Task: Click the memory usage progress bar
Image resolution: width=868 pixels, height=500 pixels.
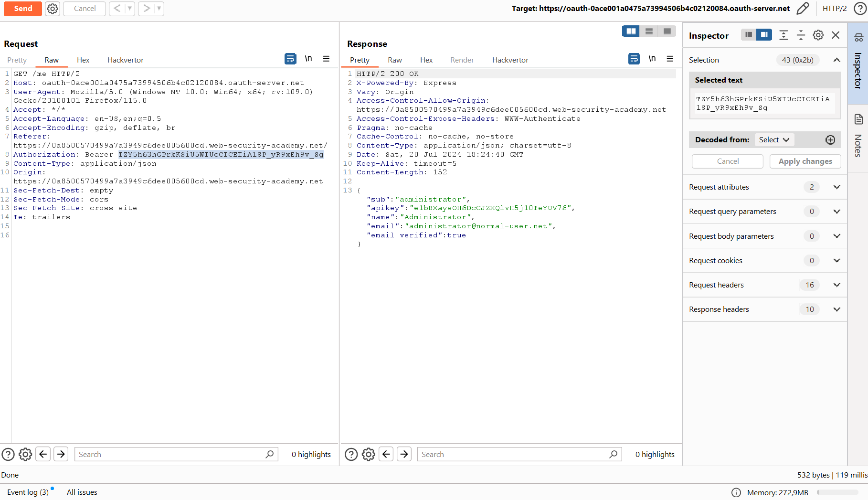Action: point(837,492)
